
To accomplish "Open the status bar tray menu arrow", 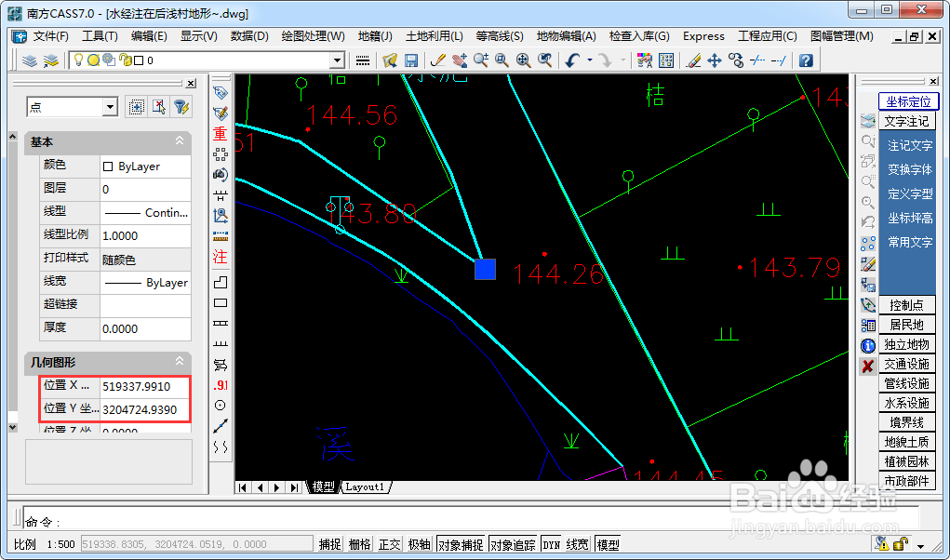I will [921, 545].
